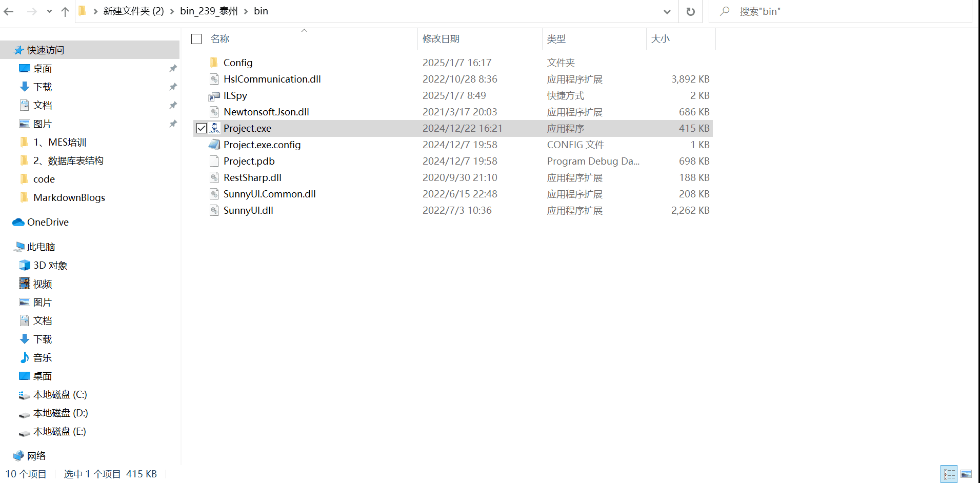Open OneDrive in the sidebar
The image size is (980, 483).
[48, 223]
